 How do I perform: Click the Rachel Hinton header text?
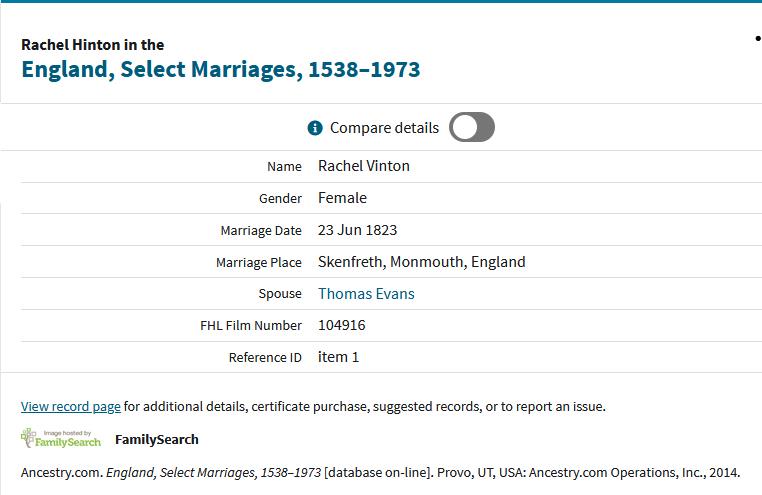(x=93, y=45)
